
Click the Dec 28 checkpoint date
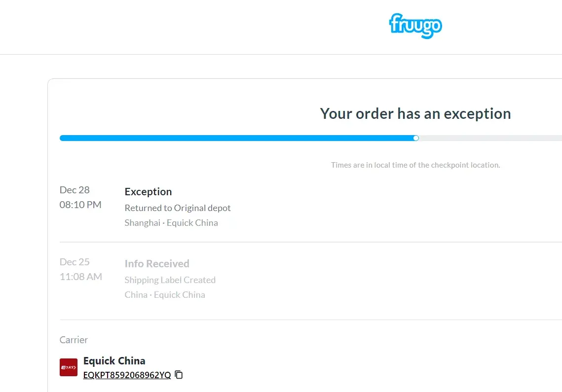(75, 190)
